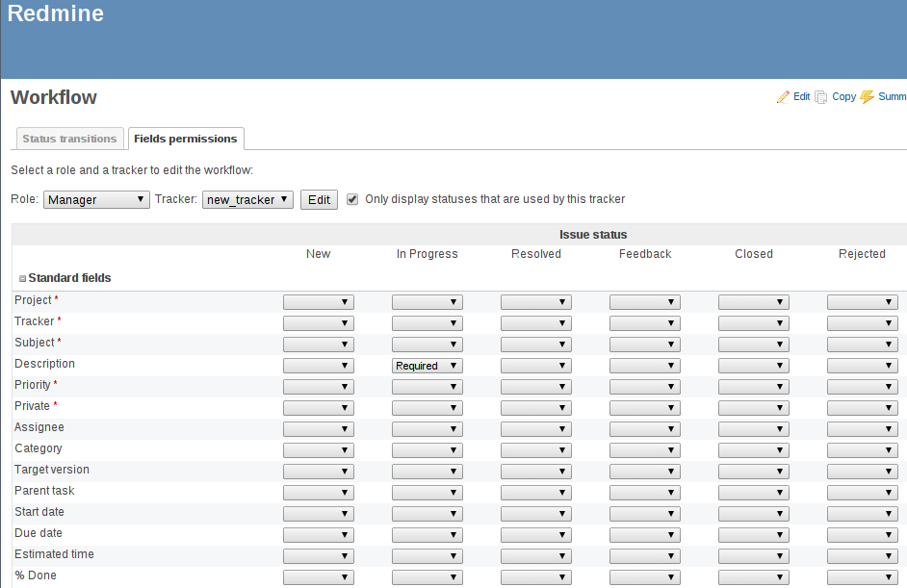Open the Role dropdown showing Manager
907x588 pixels.
[x=96, y=199]
